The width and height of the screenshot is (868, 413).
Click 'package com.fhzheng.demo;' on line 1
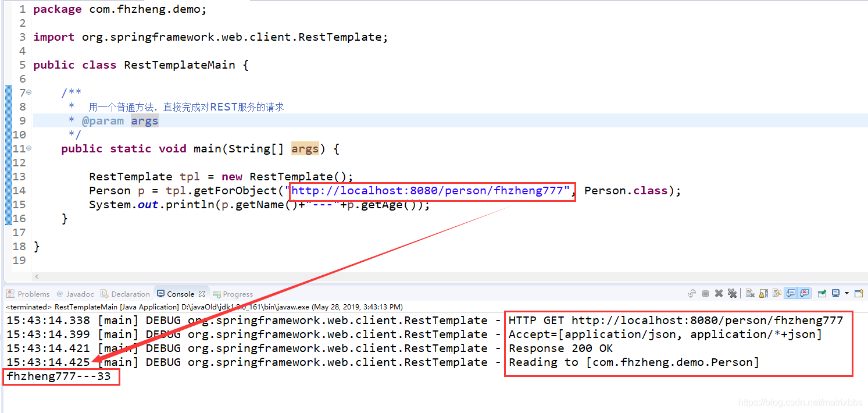pyautogui.click(x=120, y=9)
